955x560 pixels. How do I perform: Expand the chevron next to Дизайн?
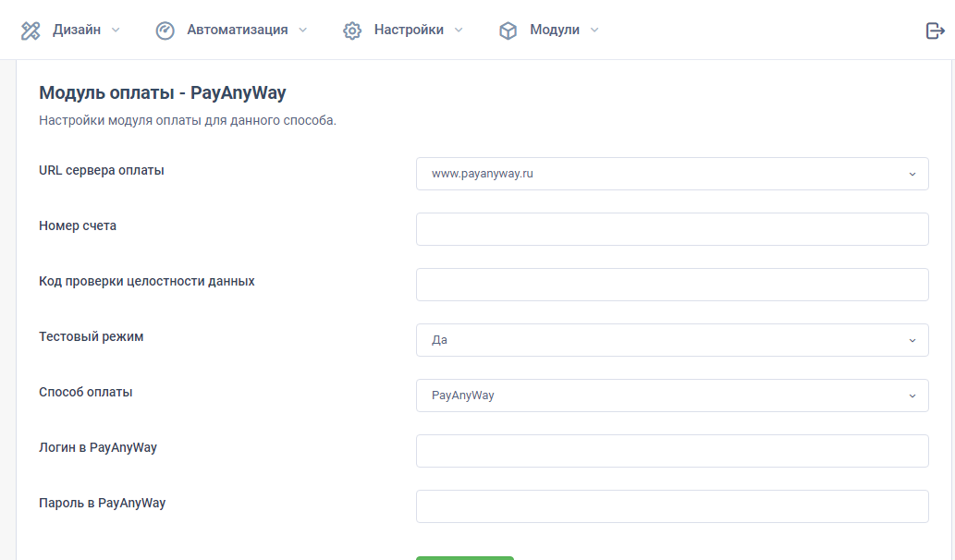(116, 30)
